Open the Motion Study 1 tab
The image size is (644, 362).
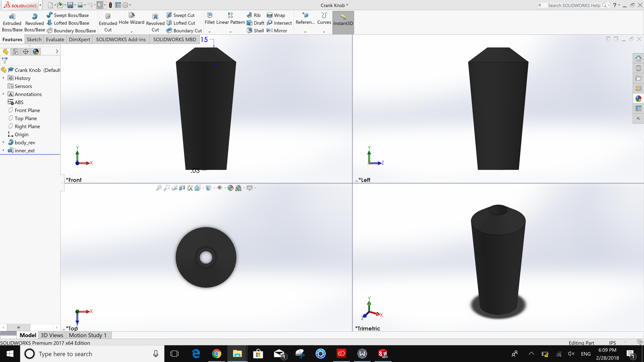[x=88, y=335]
